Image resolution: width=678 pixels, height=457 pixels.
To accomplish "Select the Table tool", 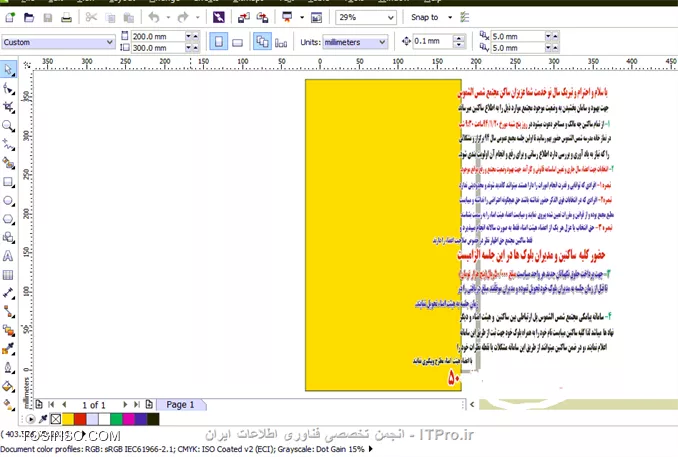I will pos(8,275).
